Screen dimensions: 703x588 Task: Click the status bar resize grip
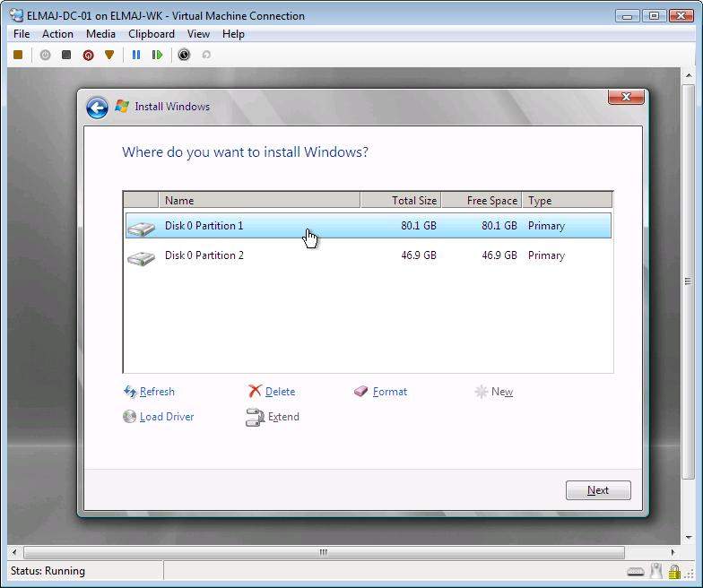tap(689, 574)
